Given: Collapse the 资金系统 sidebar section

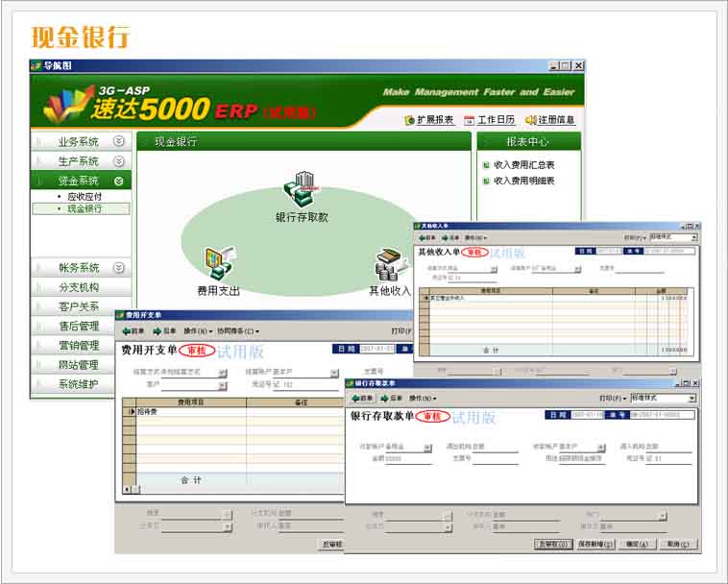Looking at the screenshot, I should 118,181.
